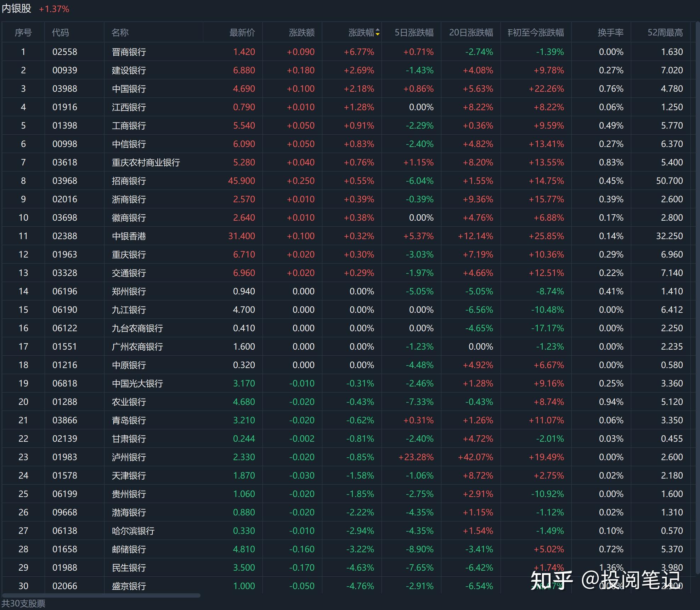Select 重庆银行 row name
This screenshot has width=700, height=610.
click(129, 255)
